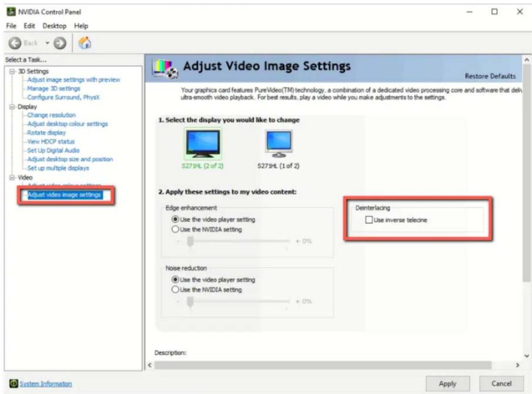This screenshot has height=394, width=532.
Task: Click the Noise reduction slider handle
Action: [190, 302]
